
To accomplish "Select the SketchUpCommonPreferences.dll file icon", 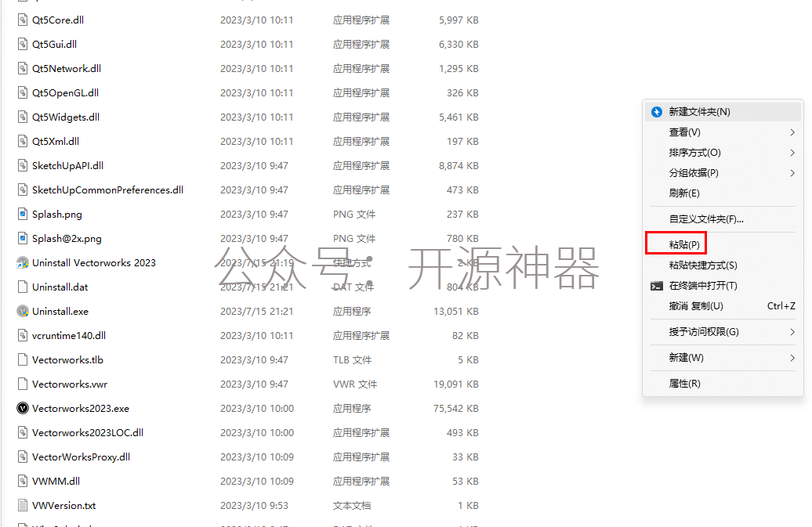I will tap(22, 190).
